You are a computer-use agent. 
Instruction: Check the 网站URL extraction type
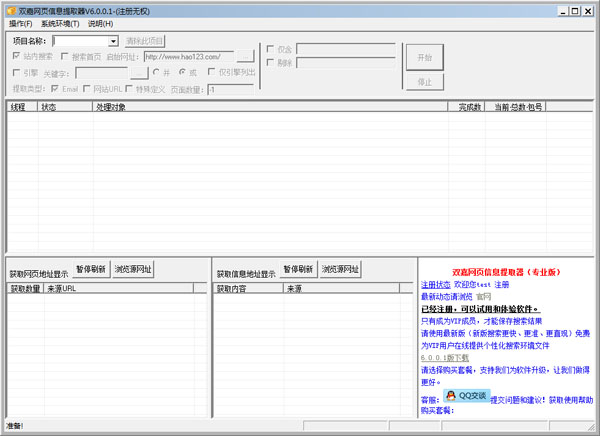pos(86,89)
